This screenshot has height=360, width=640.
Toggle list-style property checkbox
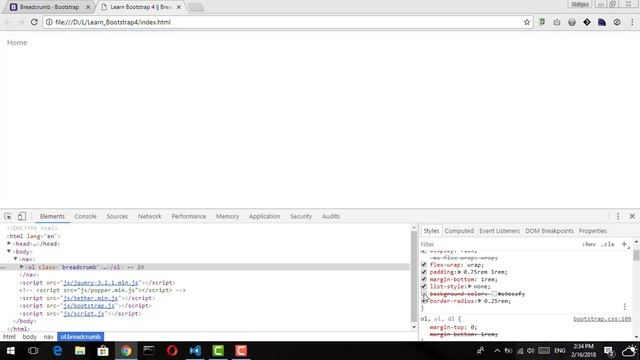(x=424, y=287)
